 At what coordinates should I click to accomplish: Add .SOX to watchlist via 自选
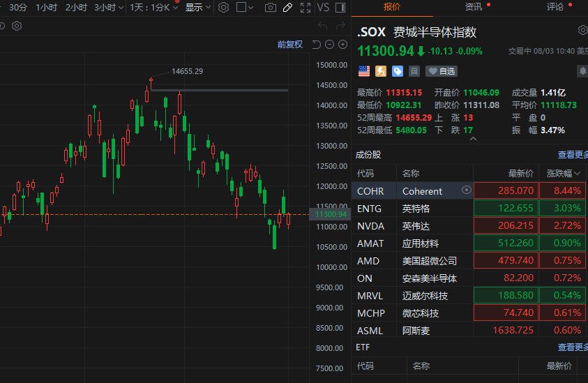pyautogui.click(x=442, y=71)
